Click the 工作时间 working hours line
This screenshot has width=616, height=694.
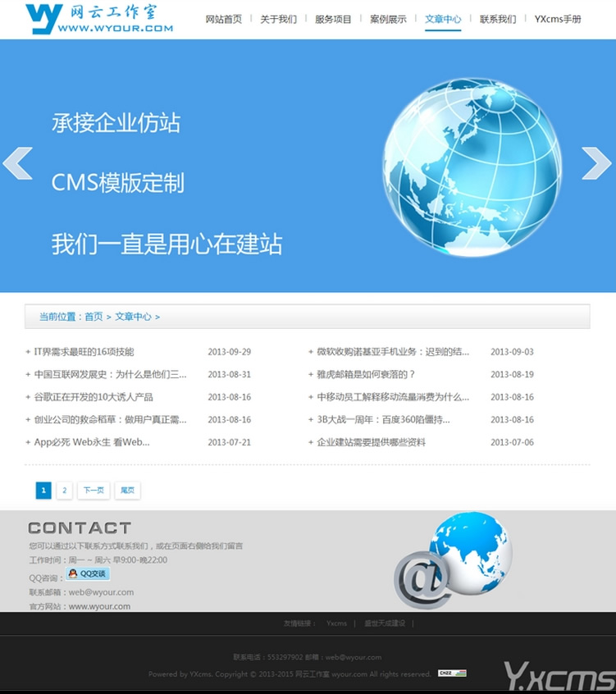click(x=98, y=560)
